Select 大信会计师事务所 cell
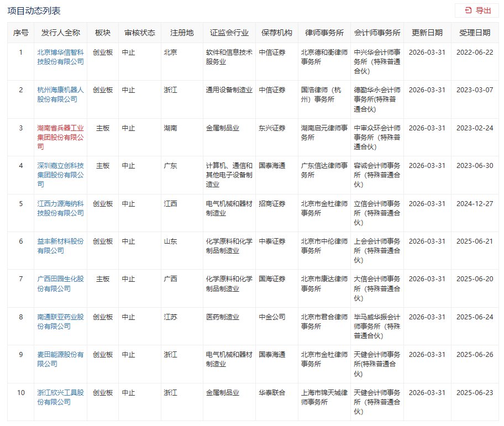This screenshot has width=504, height=426. click(x=377, y=288)
